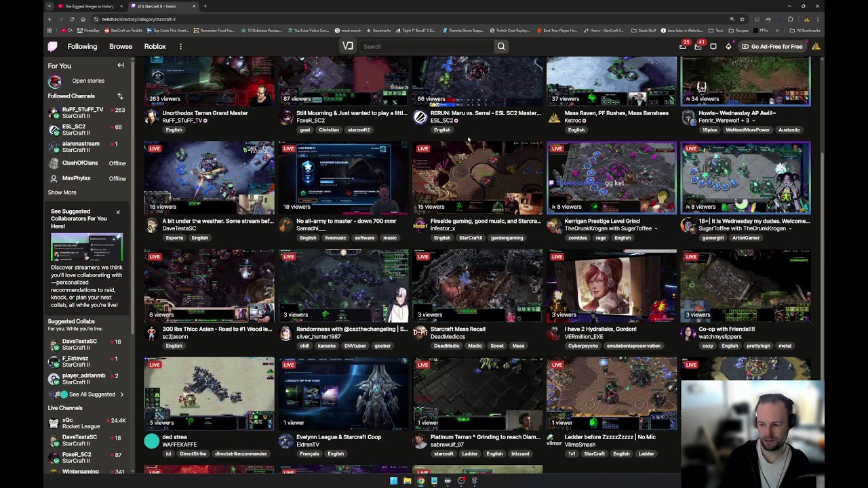The image size is (868, 488).
Task: Click the watchmyslippers channel avatar
Action: click(x=688, y=333)
